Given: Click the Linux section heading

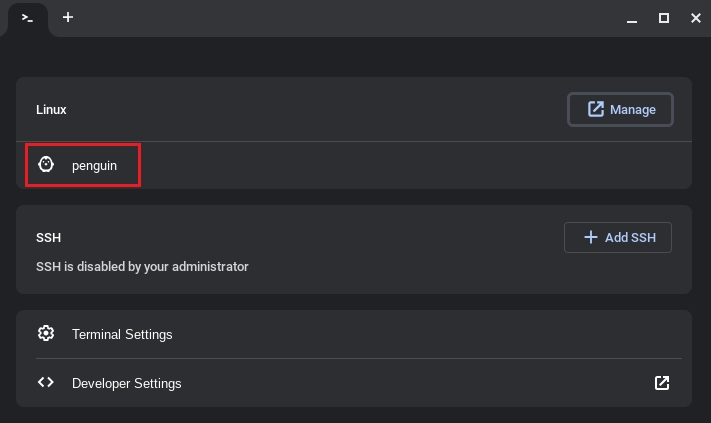Looking at the screenshot, I should [51, 109].
